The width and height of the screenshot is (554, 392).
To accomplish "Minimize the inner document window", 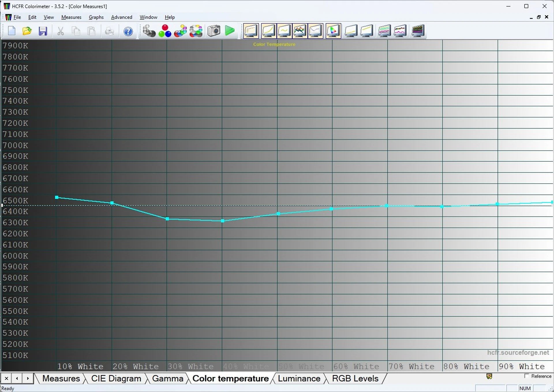I will pos(531,17).
